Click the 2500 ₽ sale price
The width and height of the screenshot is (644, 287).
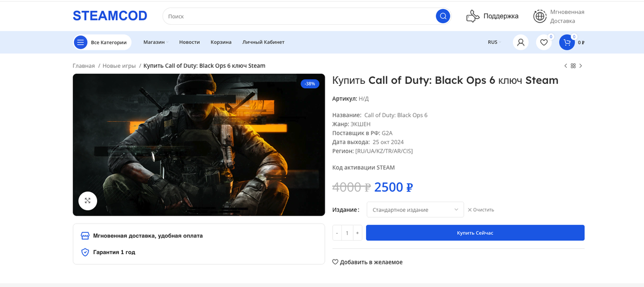pyautogui.click(x=393, y=187)
